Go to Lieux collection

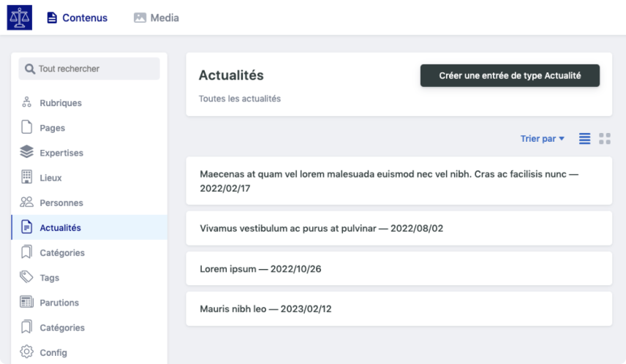pyautogui.click(x=89, y=178)
